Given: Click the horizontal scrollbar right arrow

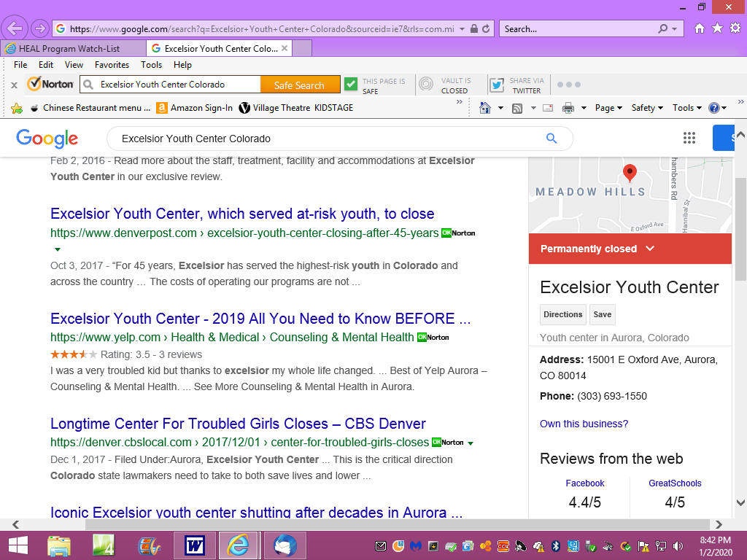Looking at the screenshot, I should 719,524.
